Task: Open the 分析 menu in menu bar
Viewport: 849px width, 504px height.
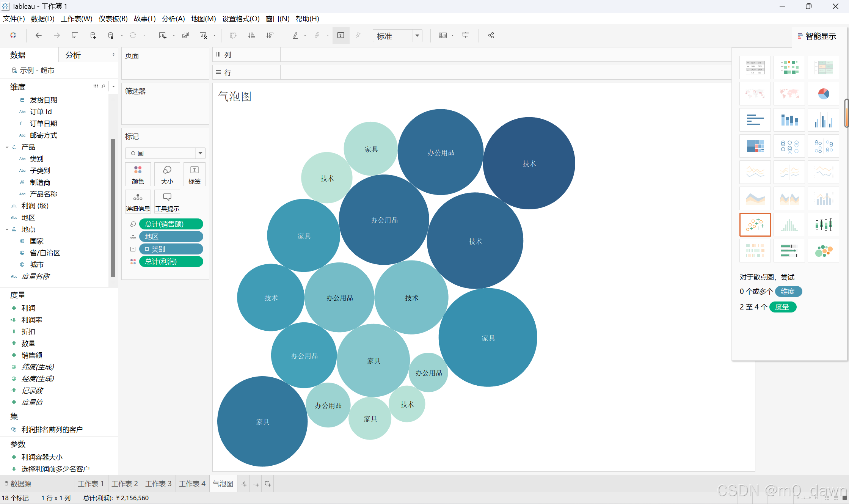Action: [173, 19]
